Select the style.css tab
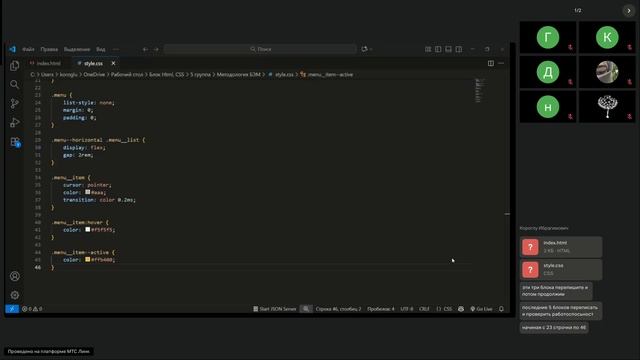 point(93,64)
